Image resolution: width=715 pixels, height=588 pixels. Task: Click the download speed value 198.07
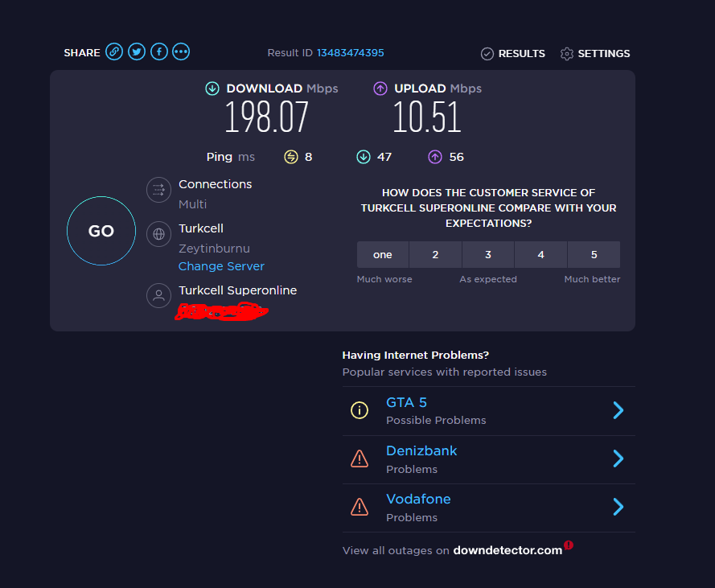tap(267, 117)
